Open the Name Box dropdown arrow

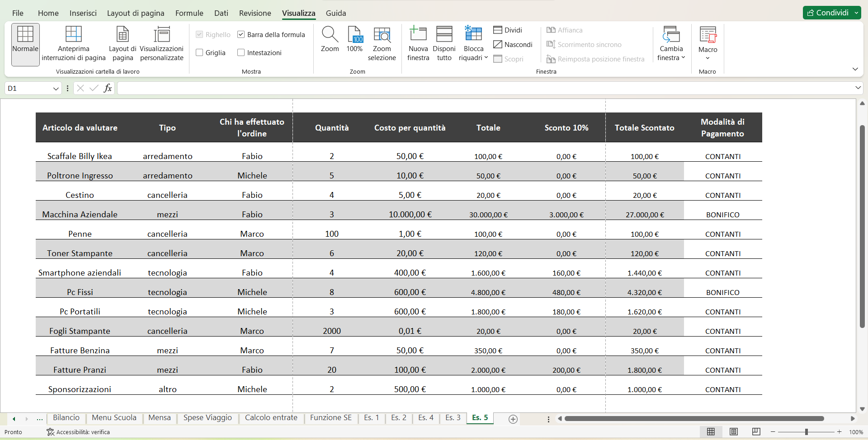tap(56, 89)
